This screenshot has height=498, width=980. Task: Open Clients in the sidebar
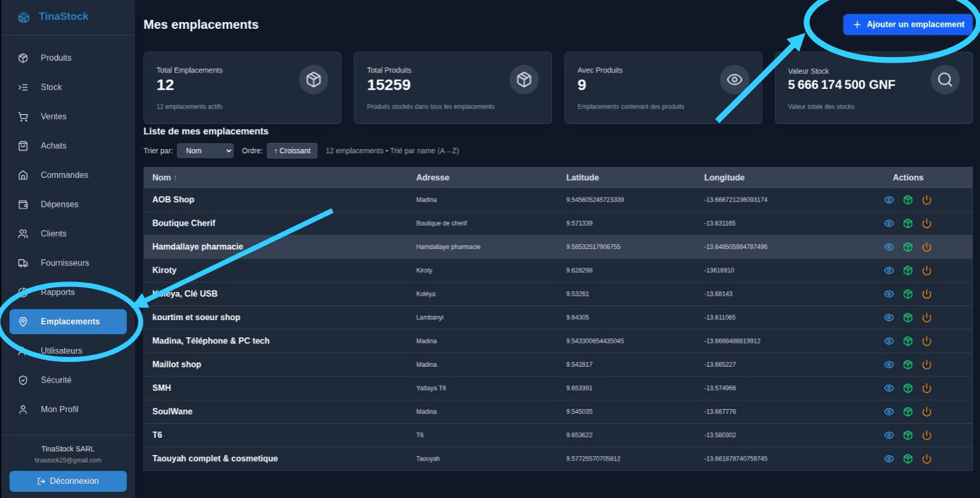pos(67,234)
